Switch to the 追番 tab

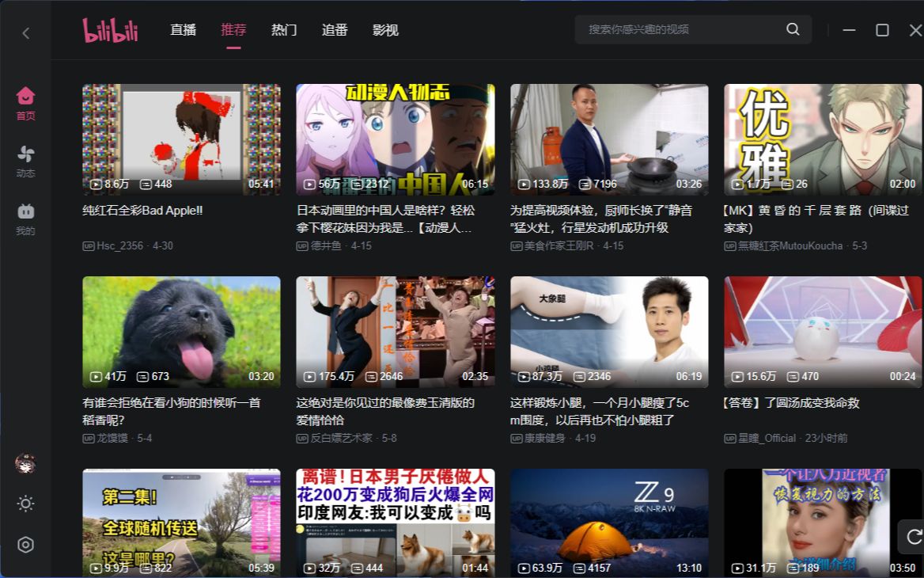click(x=335, y=29)
